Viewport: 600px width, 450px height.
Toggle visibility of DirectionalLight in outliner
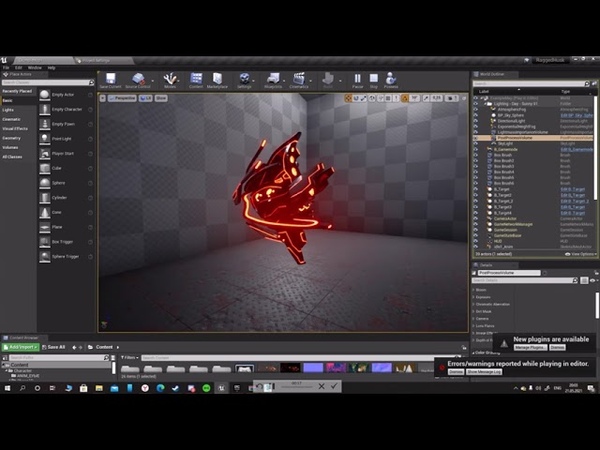(476, 121)
